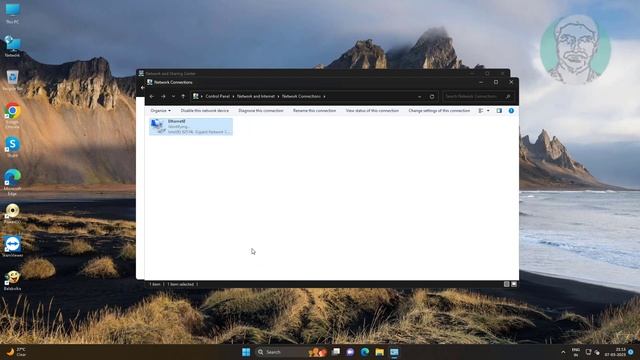Open the blue Help icon
This screenshot has width=640, height=360.
pos(511,111)
